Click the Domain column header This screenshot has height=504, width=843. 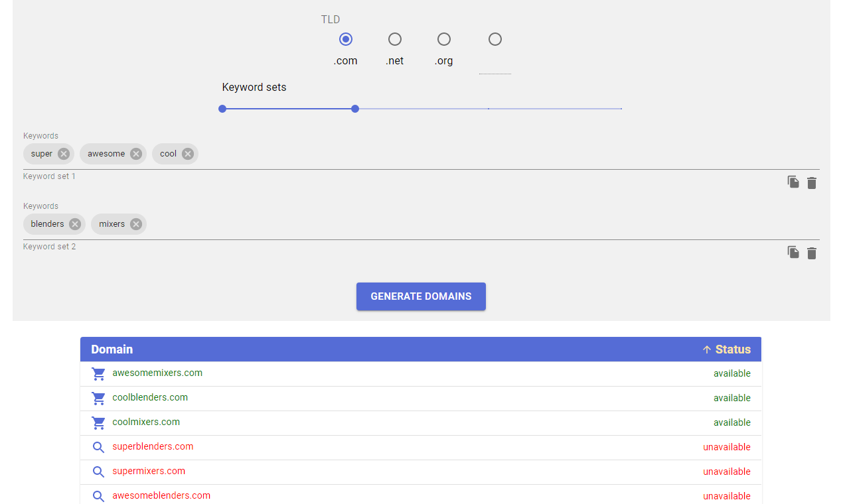(112, 349)
